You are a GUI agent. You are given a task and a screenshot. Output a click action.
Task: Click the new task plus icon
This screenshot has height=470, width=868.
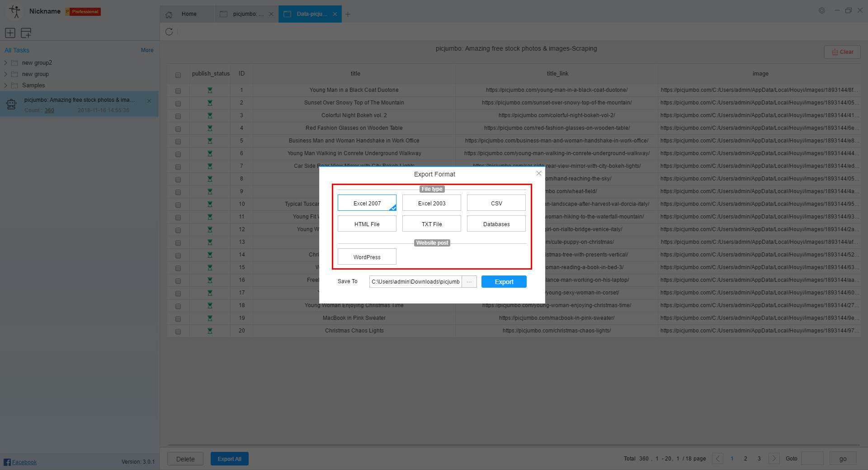coord(10,33)
